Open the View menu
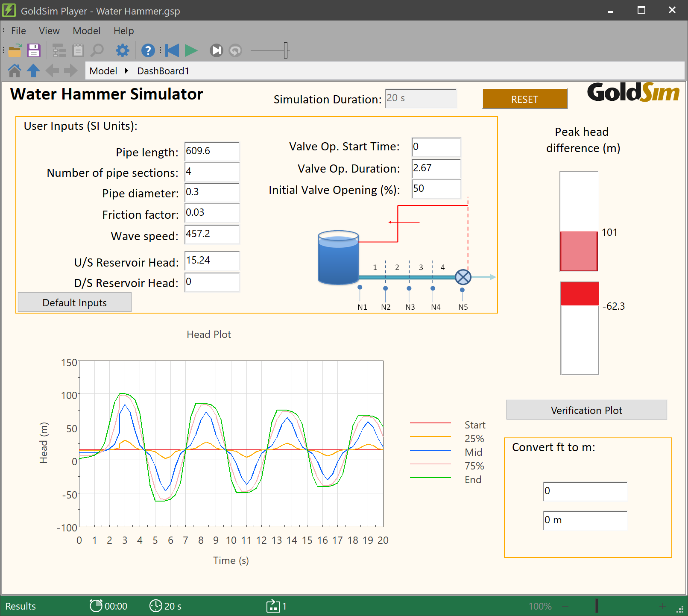Screen dimensions: 688x616 click(49, 31)
